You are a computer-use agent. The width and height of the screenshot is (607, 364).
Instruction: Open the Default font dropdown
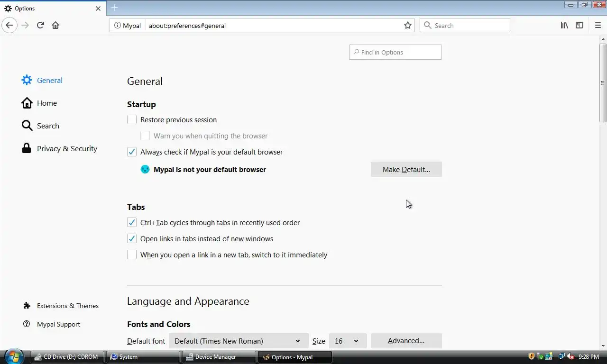tap(239, 341)
